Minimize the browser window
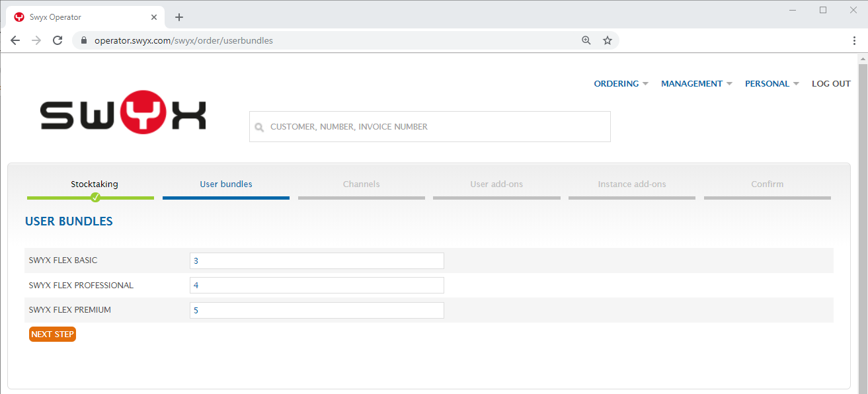This screenshot has width=868, height=394. tap(794, 10)
